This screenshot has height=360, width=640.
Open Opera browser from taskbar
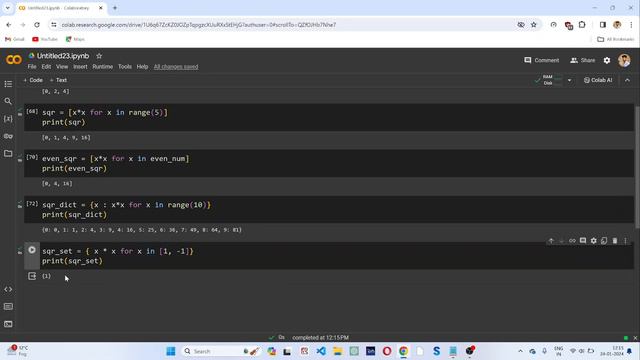(387, 351)
